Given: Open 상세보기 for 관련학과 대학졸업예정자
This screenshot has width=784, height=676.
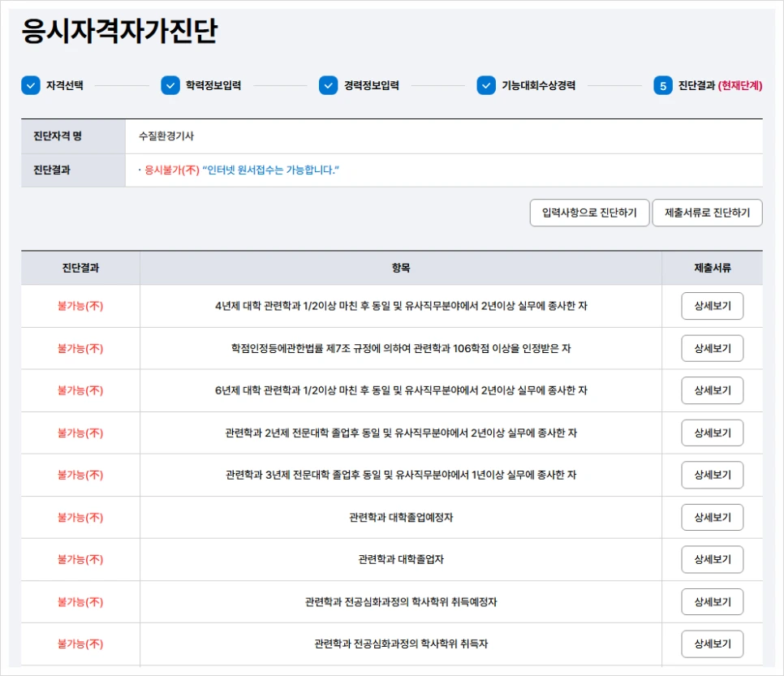Looking at the screenshot, I should [x=712, y=517].
